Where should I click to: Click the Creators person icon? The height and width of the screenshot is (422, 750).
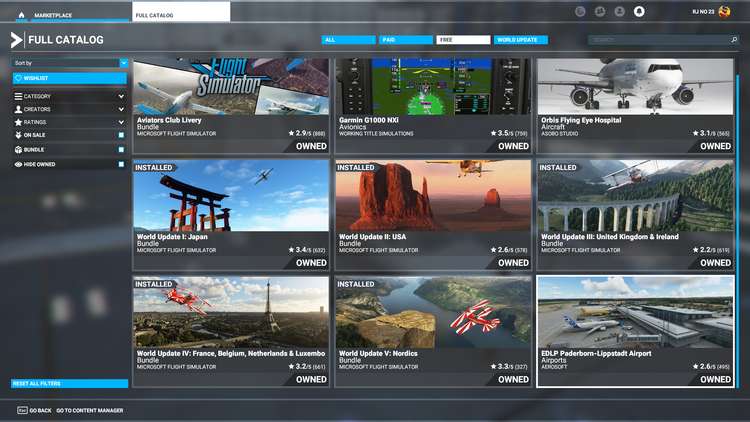click(18, 109)
